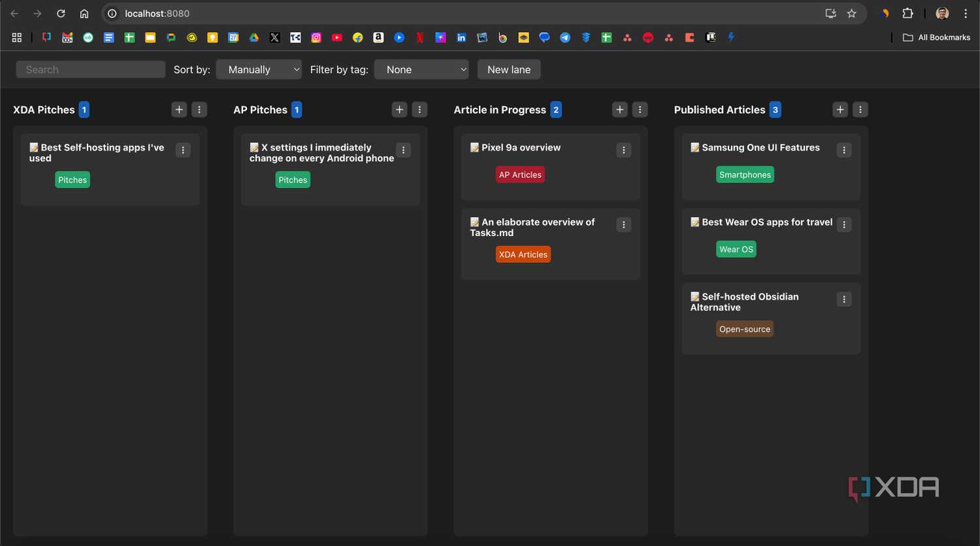Click the Wear OS tag
The image size is (980, 546).
[x=736, y=249]
